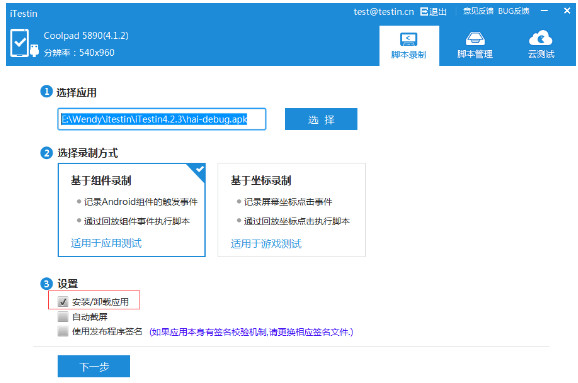578x383 pixels.
Task: Open BUG反馈 bug report link
Action: coord(513,11)
